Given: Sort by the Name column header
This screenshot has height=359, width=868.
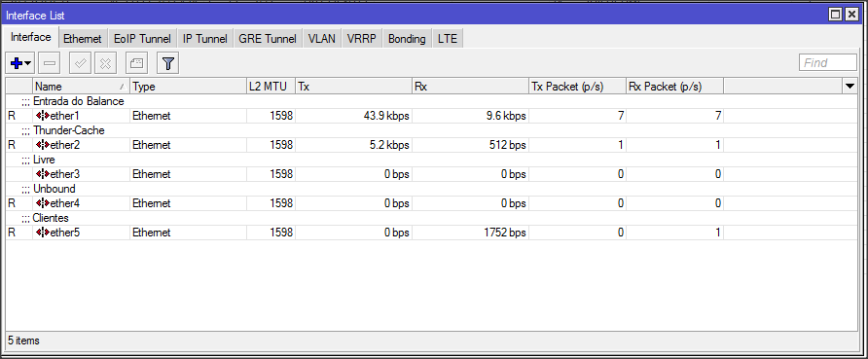Looking at the screenshot, I should 81,87.
